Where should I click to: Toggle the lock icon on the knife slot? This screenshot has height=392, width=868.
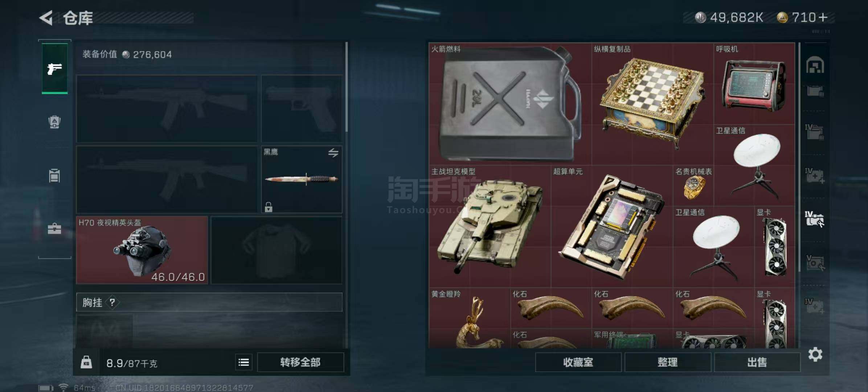(268, 207)
